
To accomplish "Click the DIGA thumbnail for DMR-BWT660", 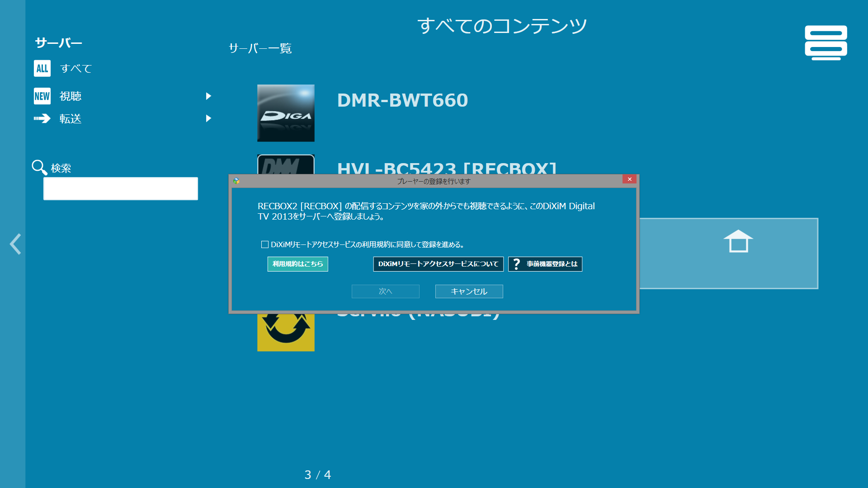I will (286, 113).
